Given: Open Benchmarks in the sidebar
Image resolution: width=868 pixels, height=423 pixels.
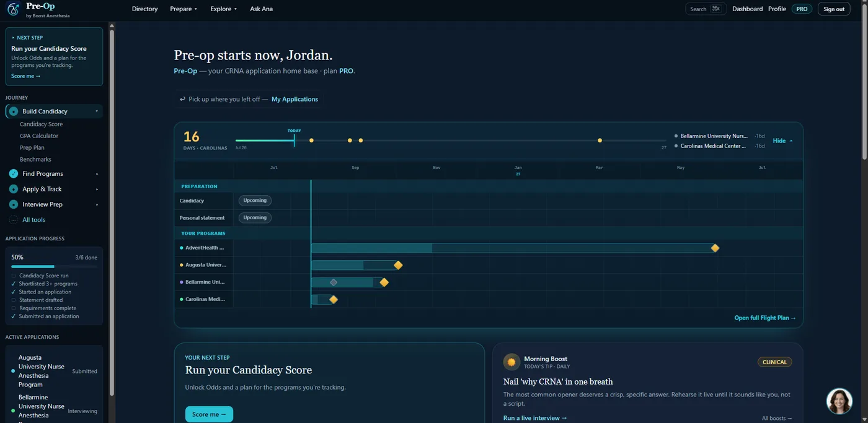Looking at the screenshot, I should tap(35, 159).
